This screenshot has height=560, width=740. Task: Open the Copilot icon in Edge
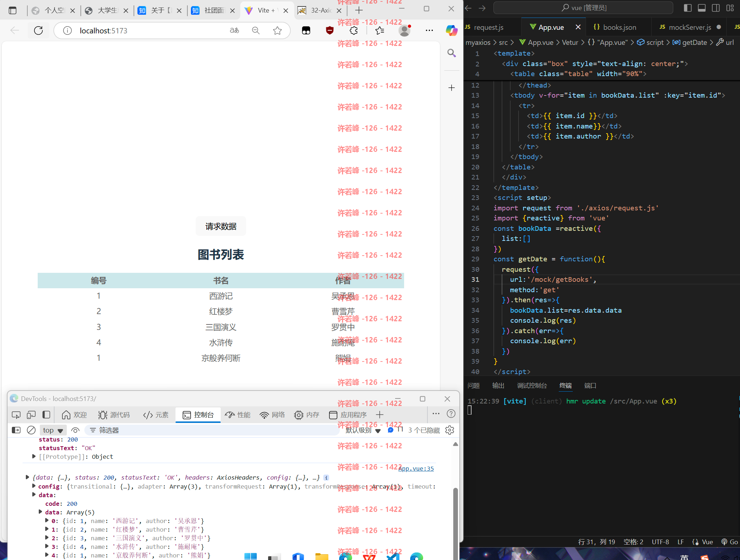tap(452, 31)
